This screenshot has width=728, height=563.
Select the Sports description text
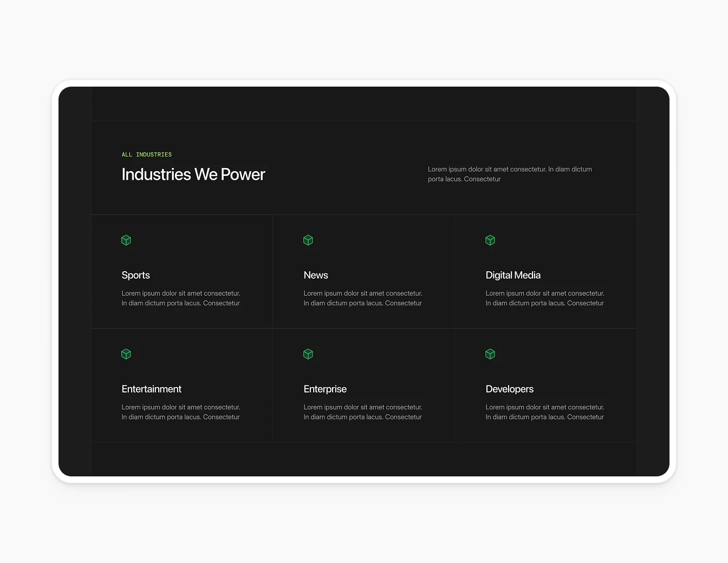click(x=180, y=298)
